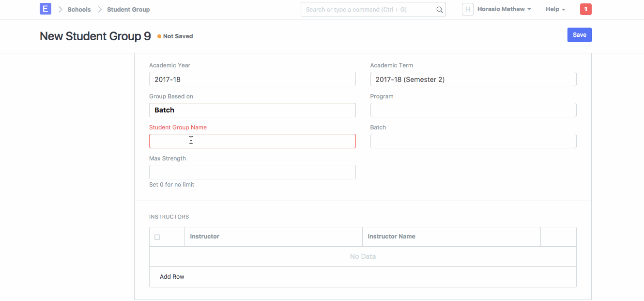Click the top search command bar
Viewport: 644px width, 301px height.
point(368,9)
